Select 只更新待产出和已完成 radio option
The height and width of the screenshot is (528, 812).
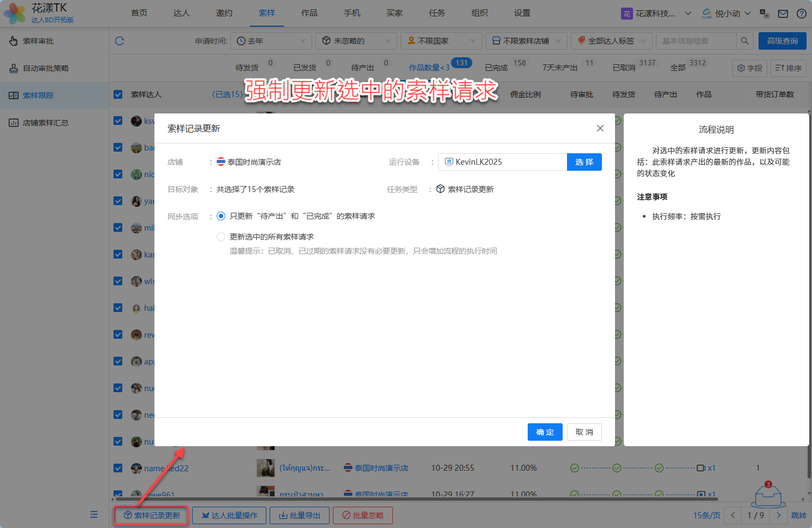point(221,216)
